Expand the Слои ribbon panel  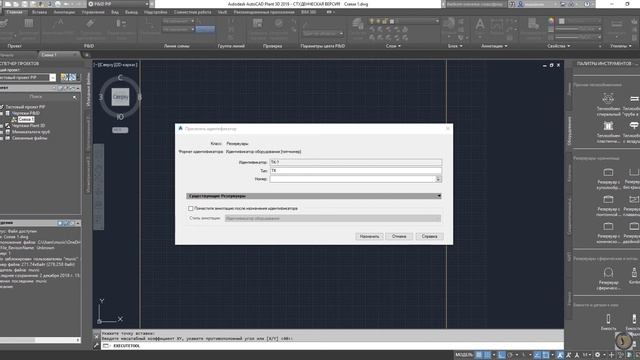(393, 46)
